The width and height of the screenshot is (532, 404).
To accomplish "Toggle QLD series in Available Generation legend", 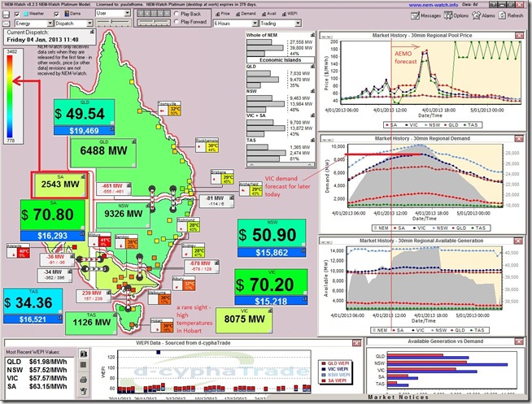I will click(x=457, y=330).
